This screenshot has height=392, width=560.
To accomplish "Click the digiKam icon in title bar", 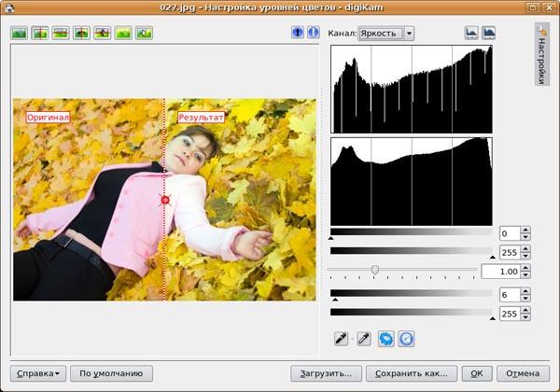I will (9, 7).
